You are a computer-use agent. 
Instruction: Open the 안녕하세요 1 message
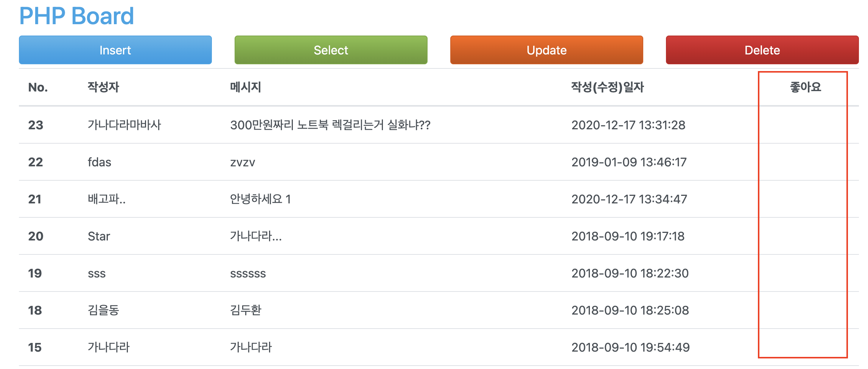[260, 199]
